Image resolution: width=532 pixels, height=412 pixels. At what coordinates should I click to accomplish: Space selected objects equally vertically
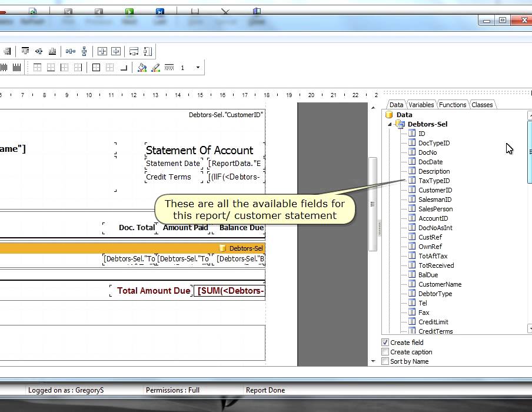pyautogui.click(x=84, y=51)
